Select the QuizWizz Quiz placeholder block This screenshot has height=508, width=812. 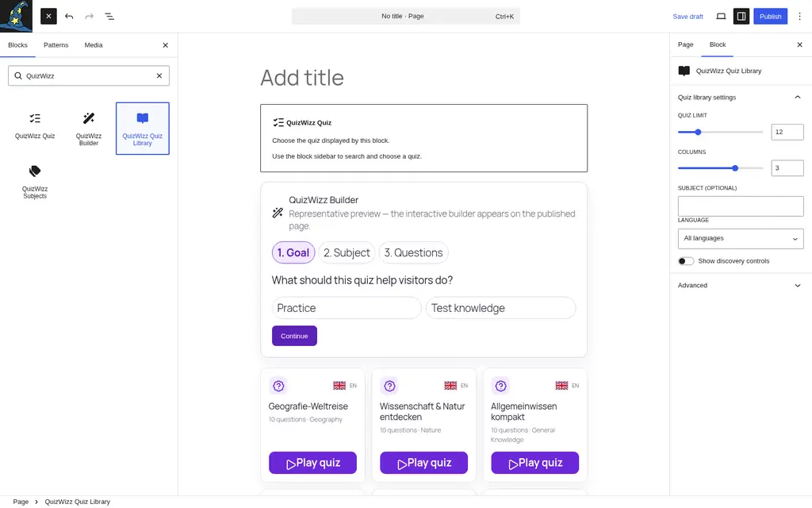click(x=423, y=138)
